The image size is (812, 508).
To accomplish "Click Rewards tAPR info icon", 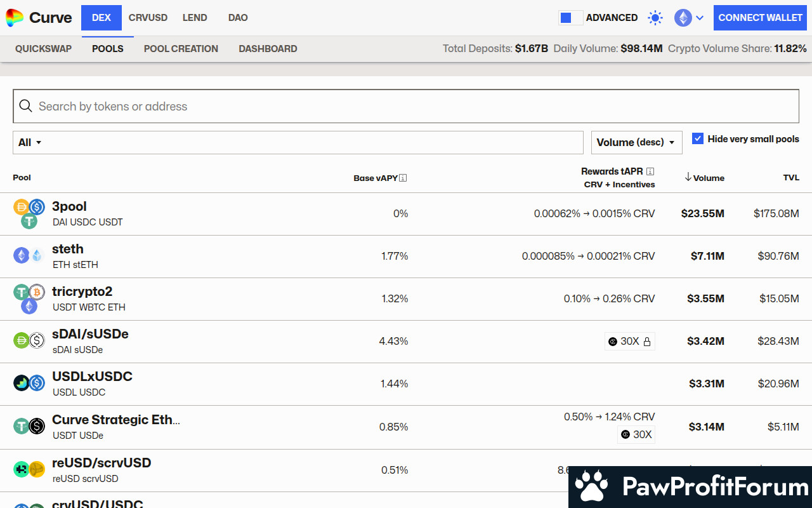I will tap(650, 171).
